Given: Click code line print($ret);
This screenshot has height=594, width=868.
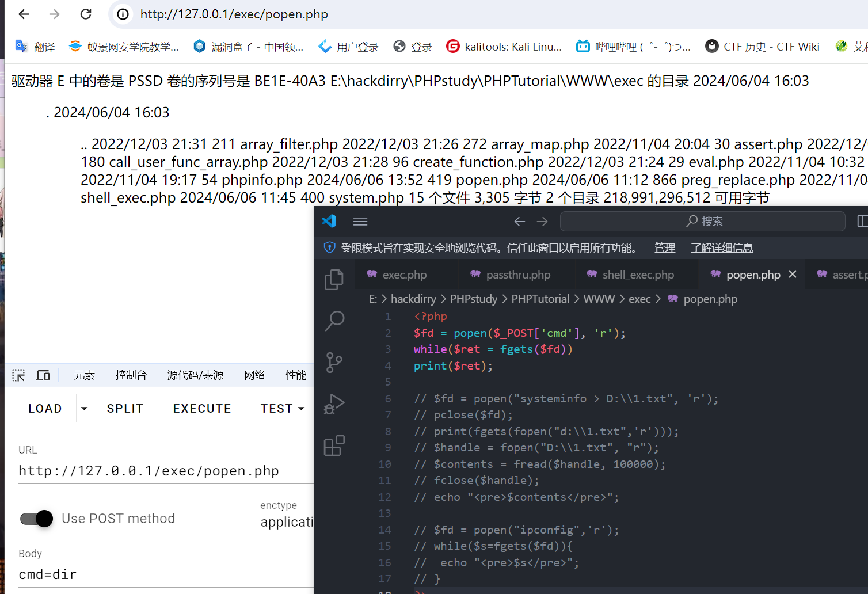Looking at the screenshot, I should pyautogui.click(x=453, y=365).
